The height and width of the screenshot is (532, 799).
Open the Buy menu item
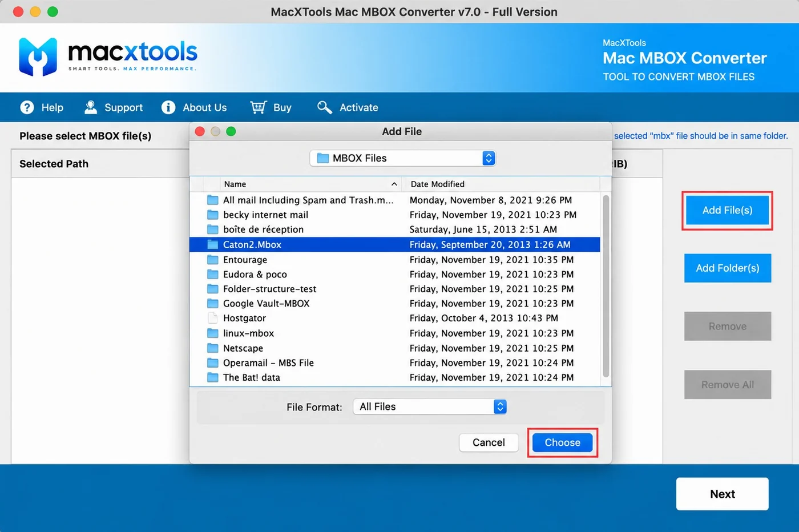[271, 107]
